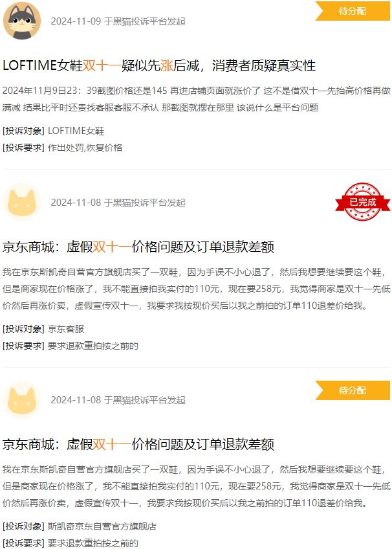Image resolution: width=392 pixels, height=549 pixels.
Task: Click the last 2024-11-08 date line
Action: coord(118,400)
